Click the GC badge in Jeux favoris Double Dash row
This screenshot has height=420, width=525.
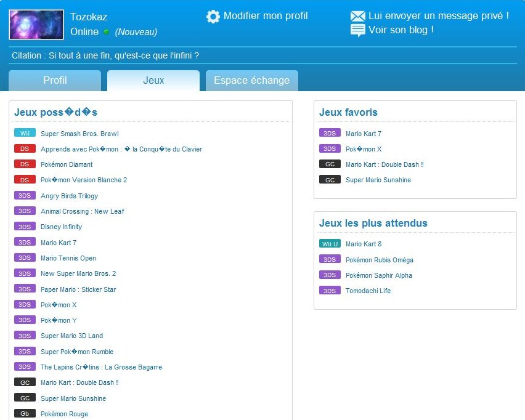point(330,164)
